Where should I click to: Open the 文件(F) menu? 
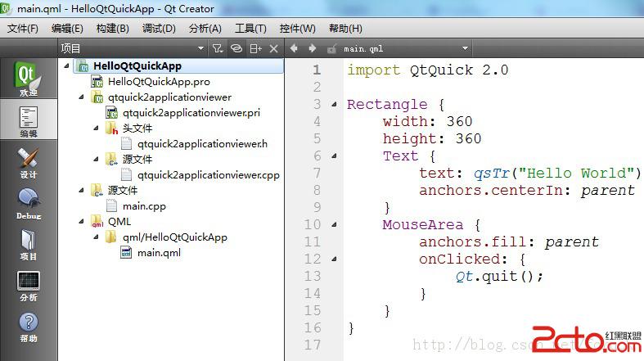(23, 29)
